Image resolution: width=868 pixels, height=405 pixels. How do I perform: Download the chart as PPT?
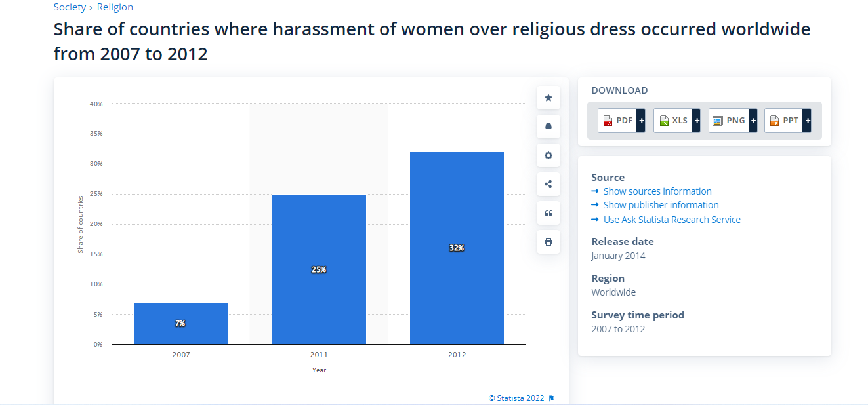coord(783,121)
